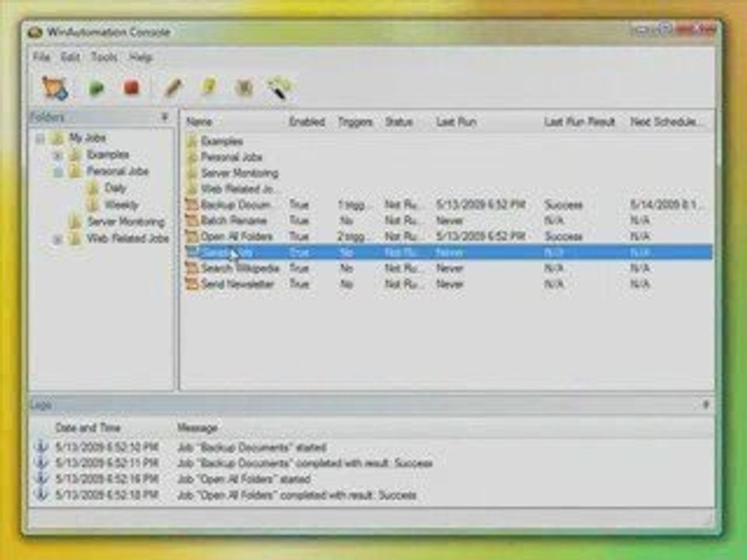Sort by Next Schedule column header
This screenshot has height=560, width=747.
pyautogui.click(x=667, y=122)
